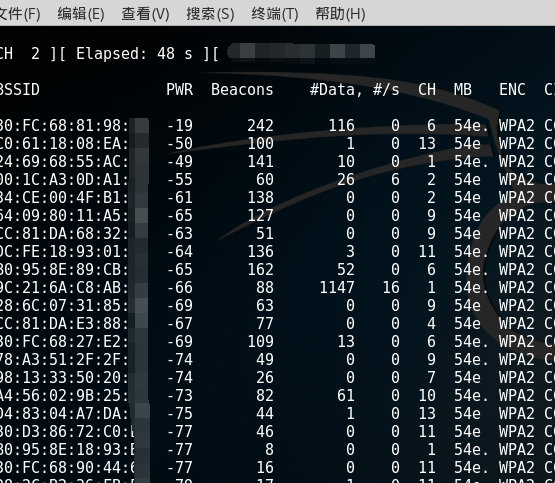
Task: Click the MB column header
Action: click(463, 90)
